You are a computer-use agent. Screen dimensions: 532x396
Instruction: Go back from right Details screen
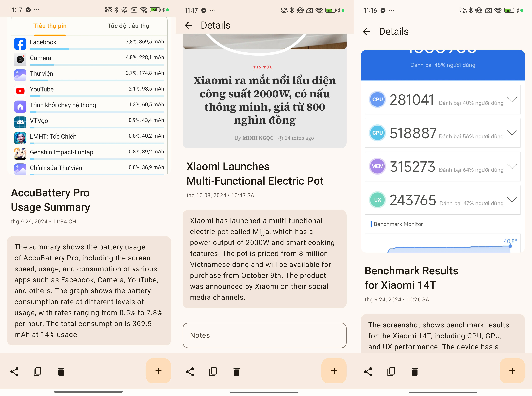click(366, 31)
